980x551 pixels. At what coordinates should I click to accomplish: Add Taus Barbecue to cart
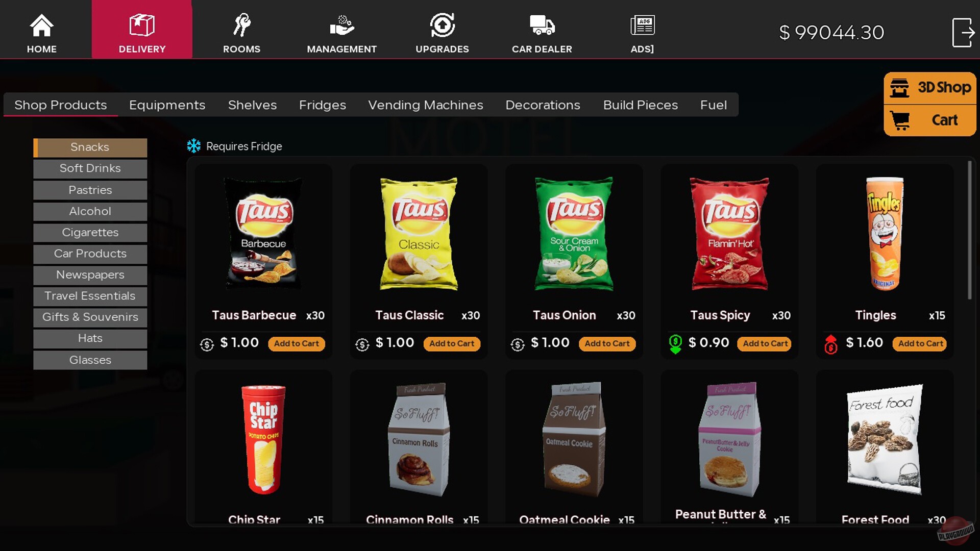click(x=296, y=344)
